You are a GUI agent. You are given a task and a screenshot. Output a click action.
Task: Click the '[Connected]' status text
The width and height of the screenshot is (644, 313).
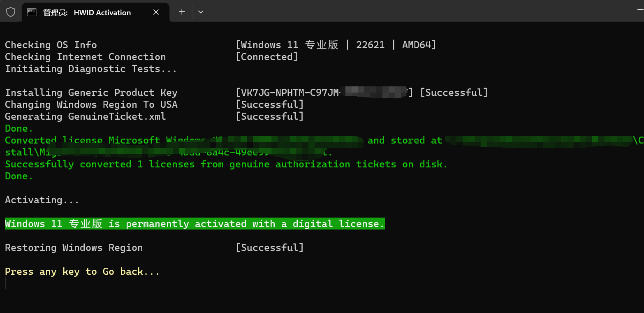267,57
